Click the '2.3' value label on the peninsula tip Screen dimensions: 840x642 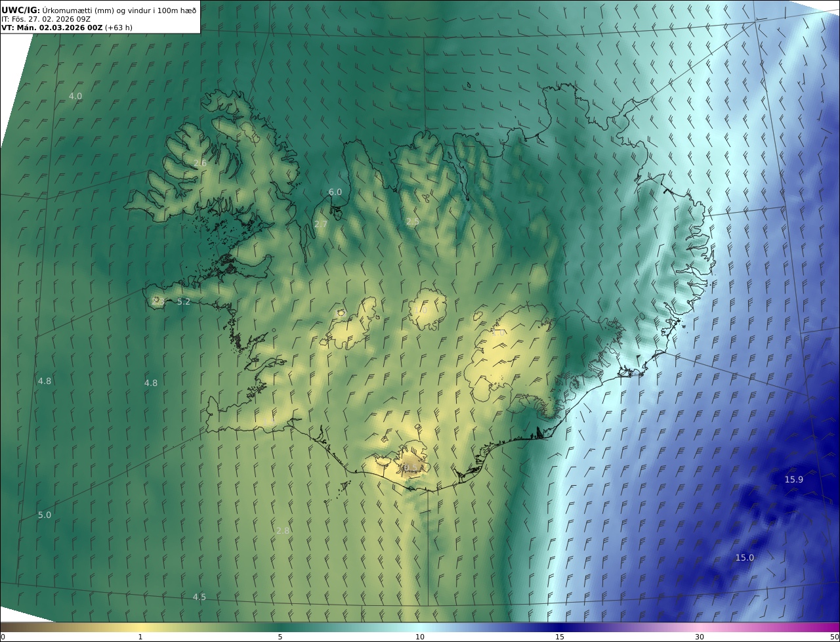[x=158, y=301]
